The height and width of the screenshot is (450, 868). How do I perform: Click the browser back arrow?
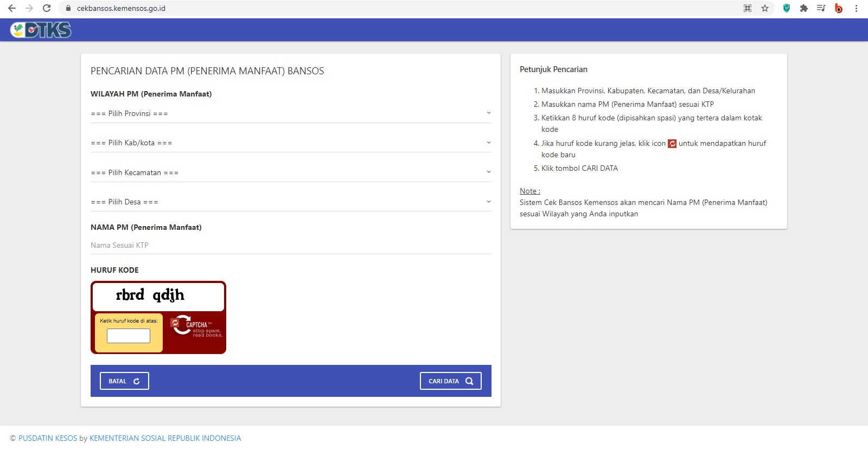point(12,8)
